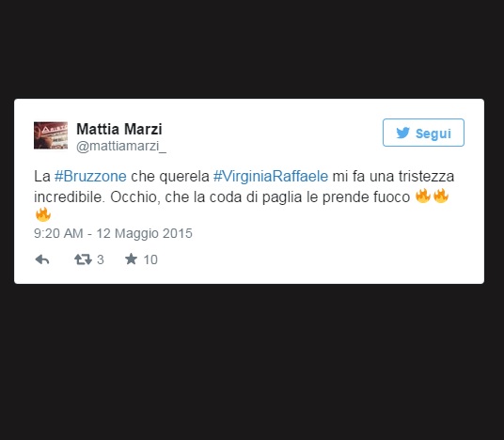504x440 pixels.
Task: Click the retweet count of 3
Action: pos(101,259)
